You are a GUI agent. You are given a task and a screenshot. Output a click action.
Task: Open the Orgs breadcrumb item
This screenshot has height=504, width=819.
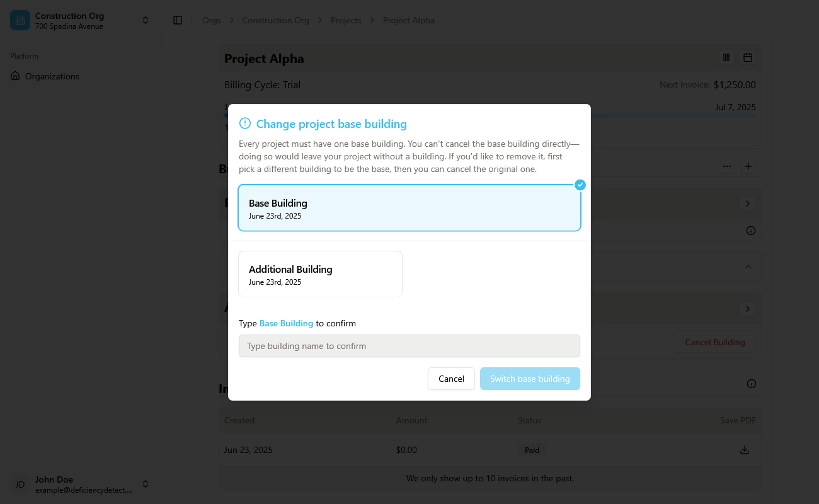[211, 20]
